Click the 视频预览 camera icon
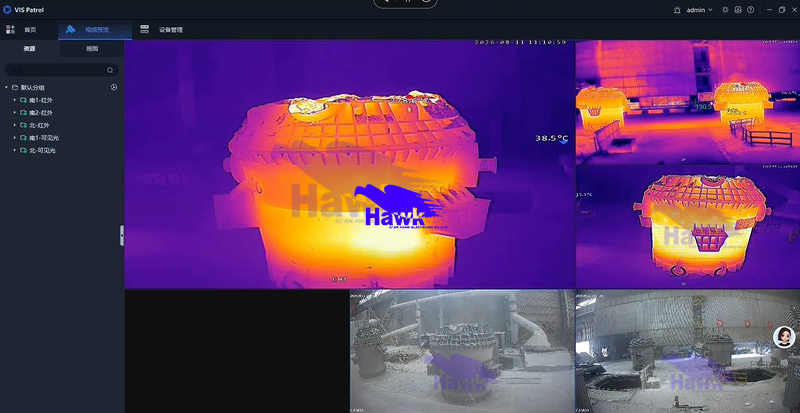The image size is (800, 413). click(x=70, y=30)
